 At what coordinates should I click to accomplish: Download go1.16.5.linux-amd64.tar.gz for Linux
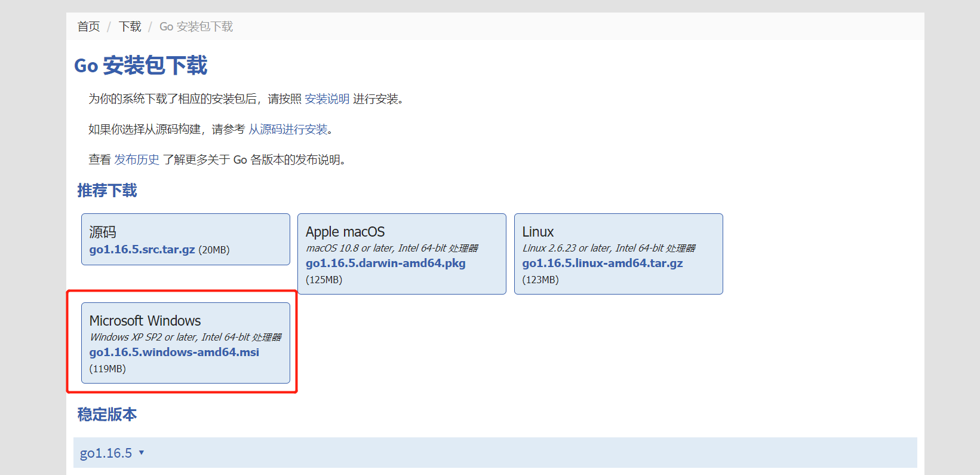(x=602, y=263)
